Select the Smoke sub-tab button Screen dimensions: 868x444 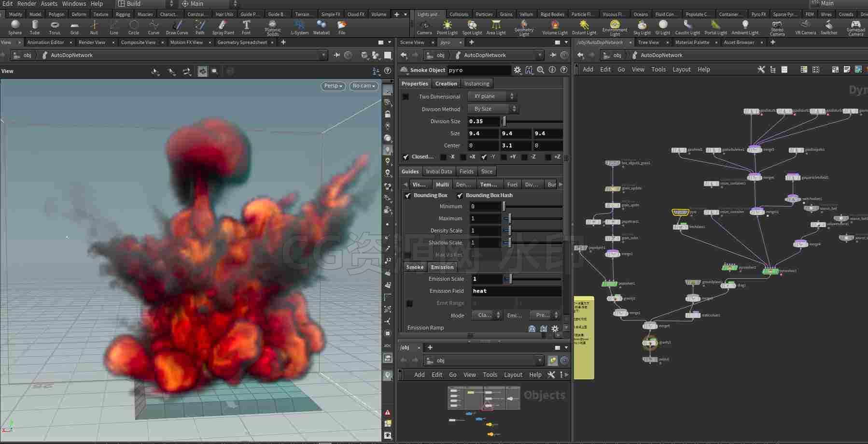pyautogui.click(x=415, y=267)
